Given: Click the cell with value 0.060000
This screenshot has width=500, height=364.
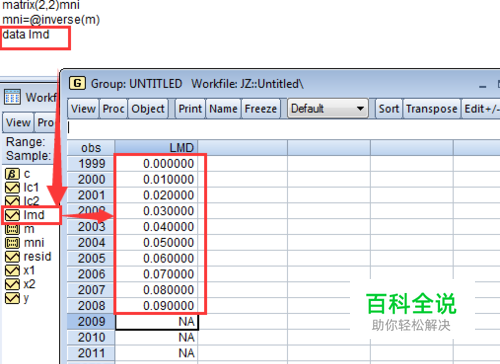Looking at the screenshot, I should pyautogui.click(x=156, y=258).
